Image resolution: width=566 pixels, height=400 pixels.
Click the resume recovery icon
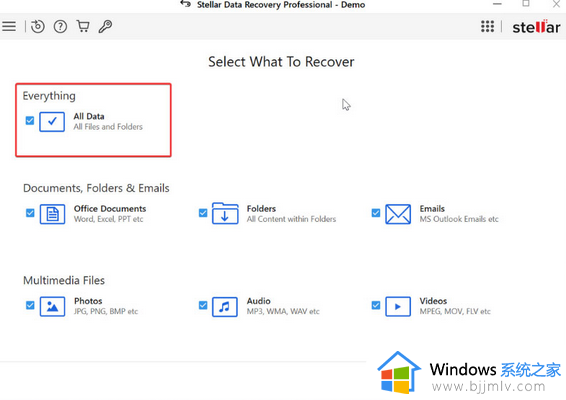coord(38,26)
